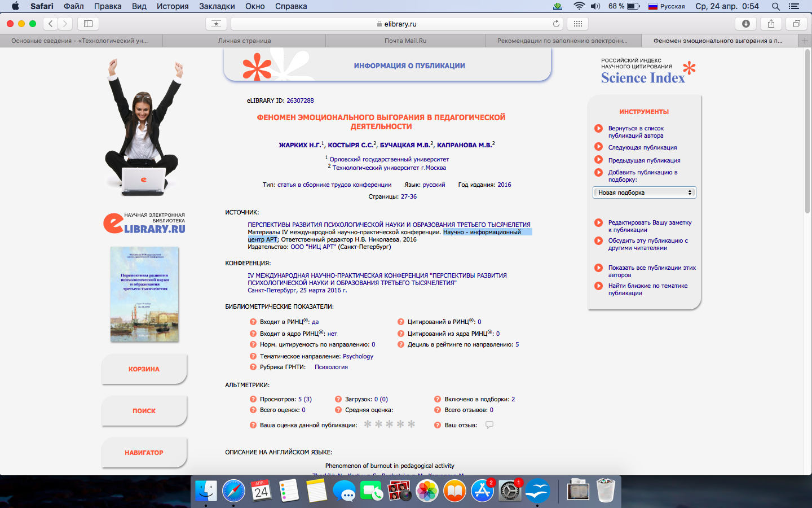The image size is (812, 508).
Task: Open the Закладки menu
Action: tap(217, 6)
